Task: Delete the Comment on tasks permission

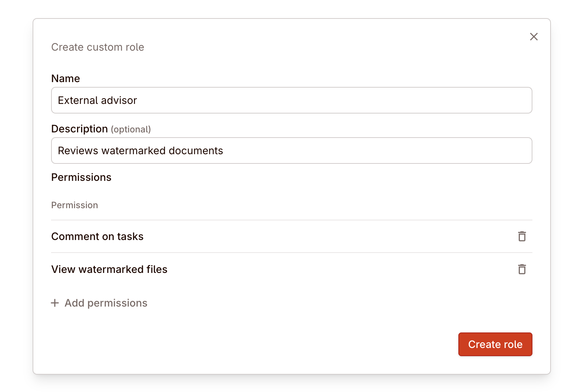Action: coord(522,236)
